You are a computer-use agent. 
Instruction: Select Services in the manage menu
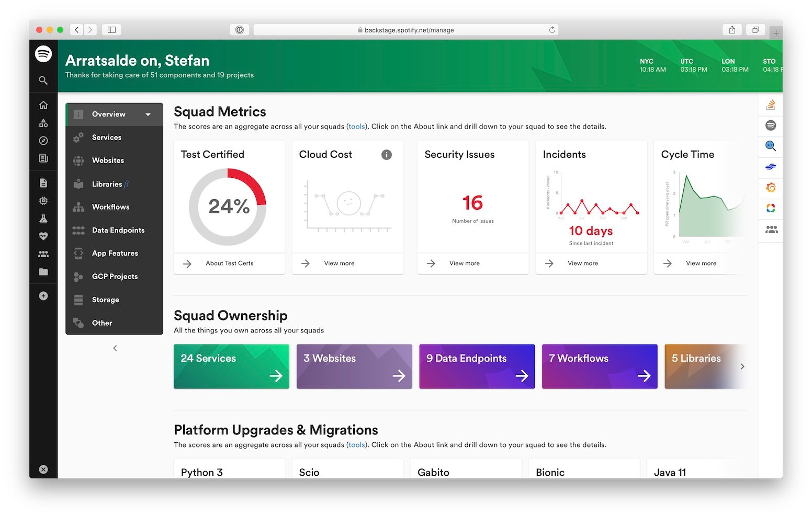[x=114, y=137]
